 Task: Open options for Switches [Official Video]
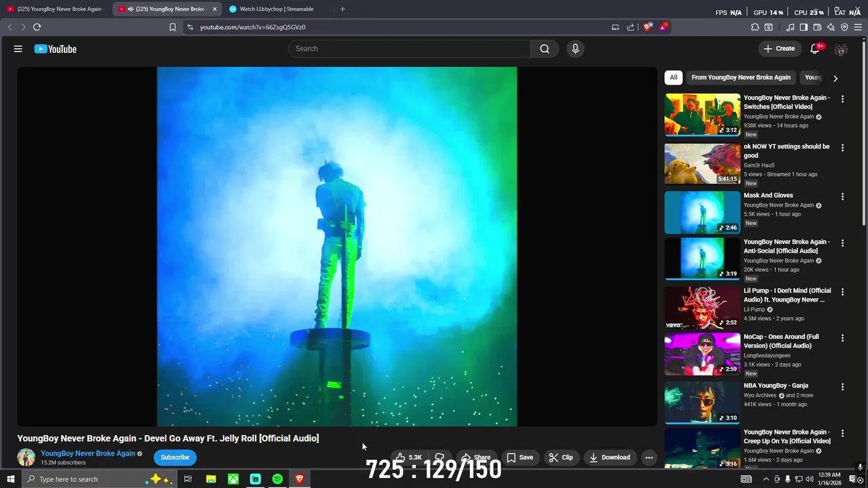pyautogui.click(x=842, y=99)
